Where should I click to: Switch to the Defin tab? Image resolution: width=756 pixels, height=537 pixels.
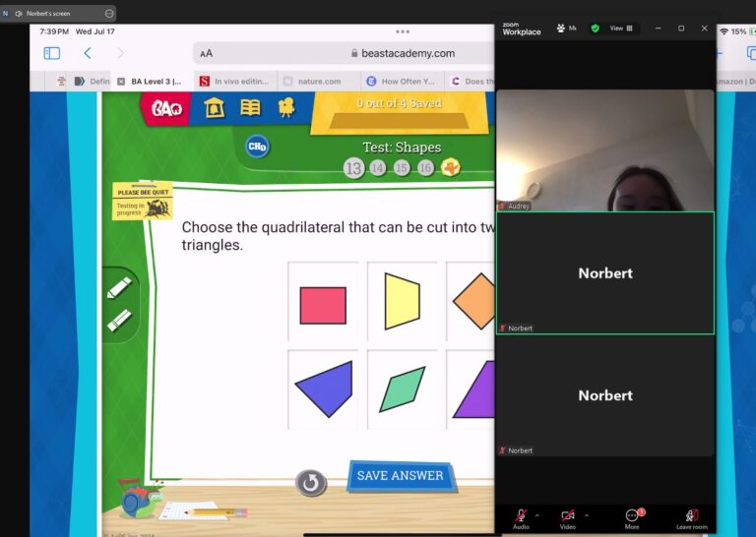[93, 82]
